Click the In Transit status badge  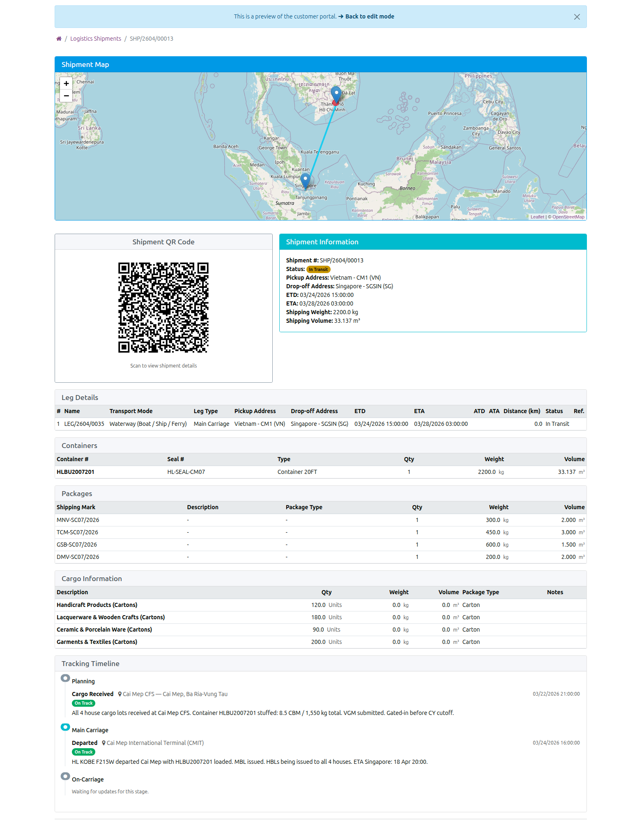[x=318, y=269]
